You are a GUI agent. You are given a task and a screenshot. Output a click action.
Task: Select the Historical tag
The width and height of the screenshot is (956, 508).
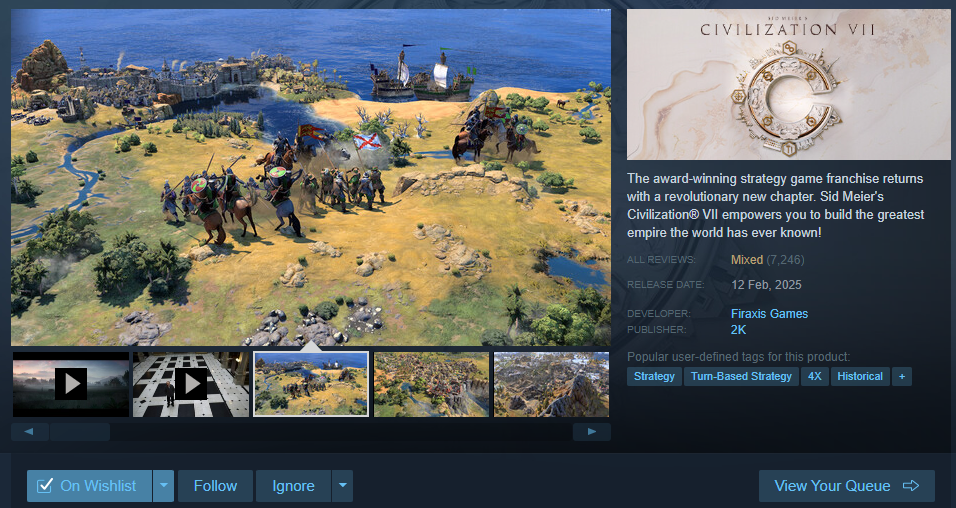click(x=860, y=376)
